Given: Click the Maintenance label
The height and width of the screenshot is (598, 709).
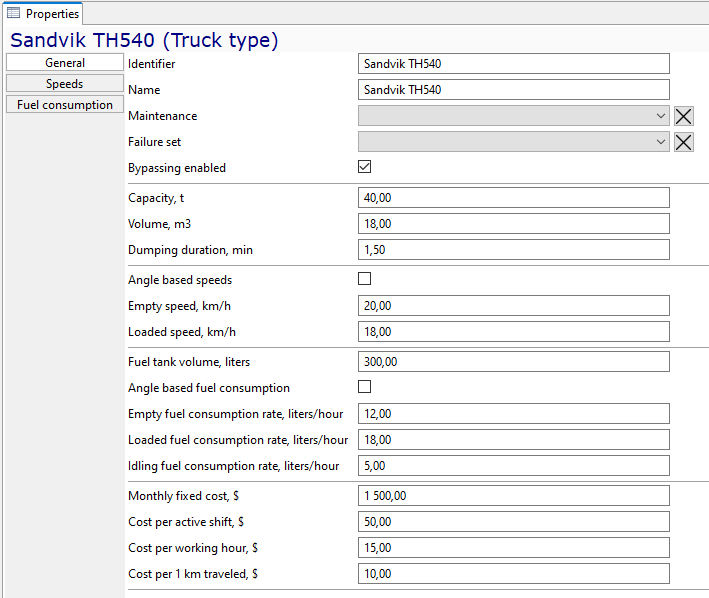Looking at the screenshot, I should click(163, 116).
